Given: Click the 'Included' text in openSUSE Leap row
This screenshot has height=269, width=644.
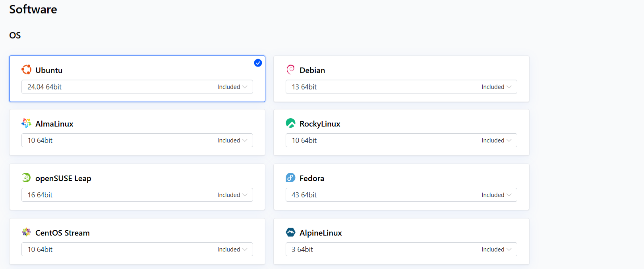Looking at the screenshot, I should tap(229, 195).
